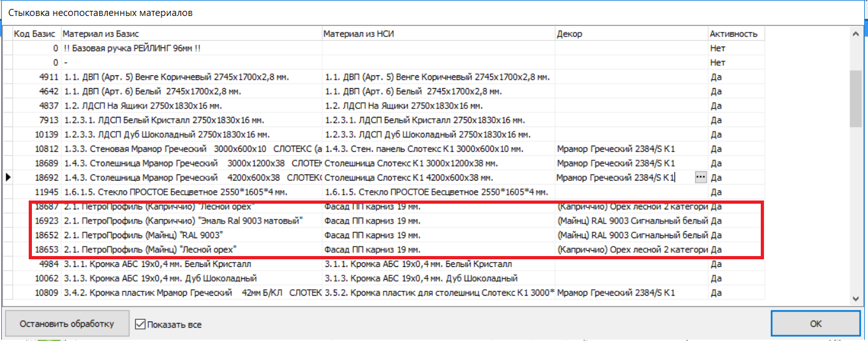This screenshot has width=868, height=341.
Task: Confirm the dialog with OK
Action: point(815,324)
